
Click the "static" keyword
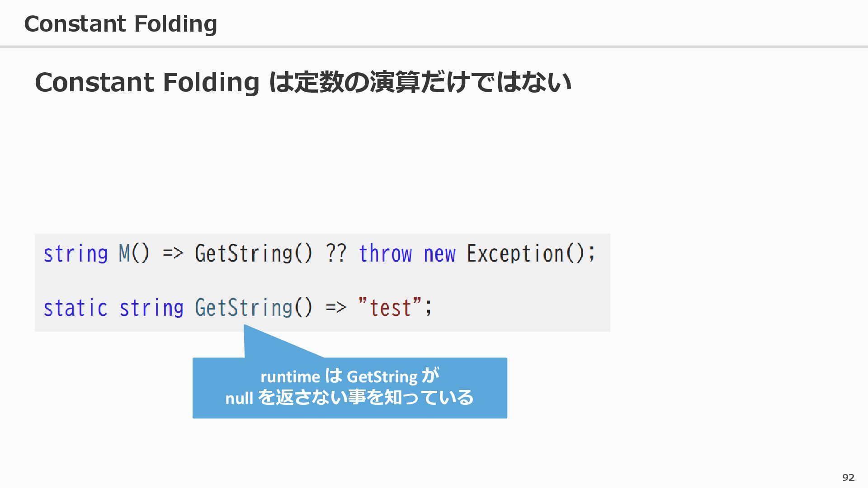click(75, 308)
